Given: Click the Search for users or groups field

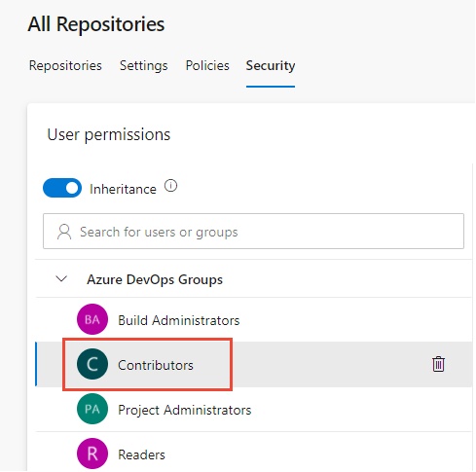Looking at the screenshot, I should click(x=253, y=232).
